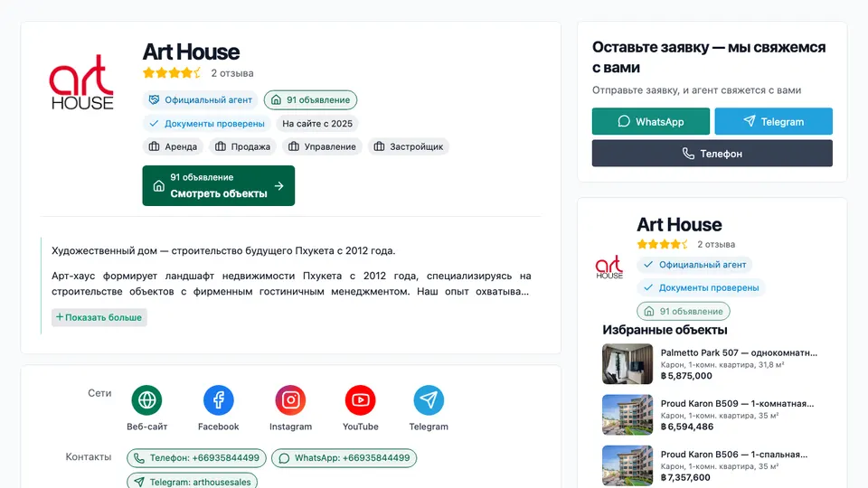Click 2 отзыва link in sidebar card
This screenshot has width=868, height=488.
(x=716, y=244)
